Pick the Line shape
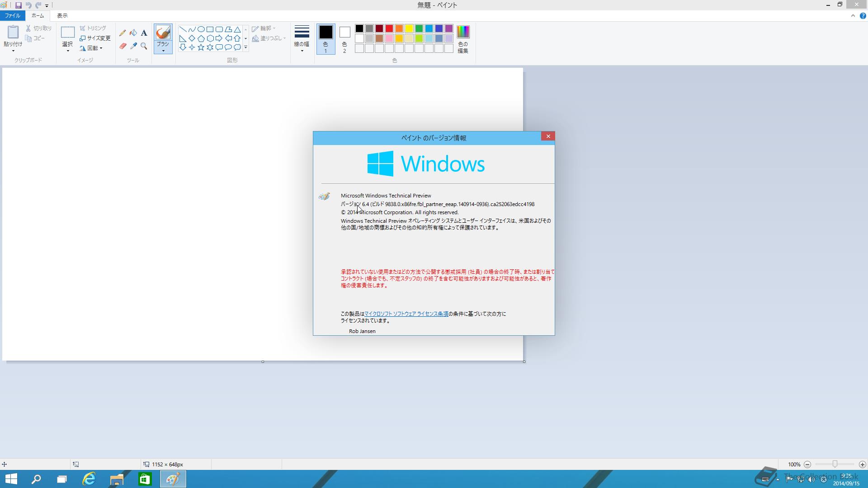Screen dimensions: 868x488 (183, 29)
